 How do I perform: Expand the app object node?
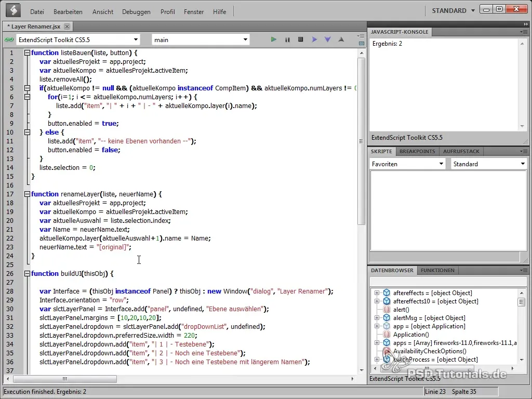pyautogui.click(x=377, y=326)
